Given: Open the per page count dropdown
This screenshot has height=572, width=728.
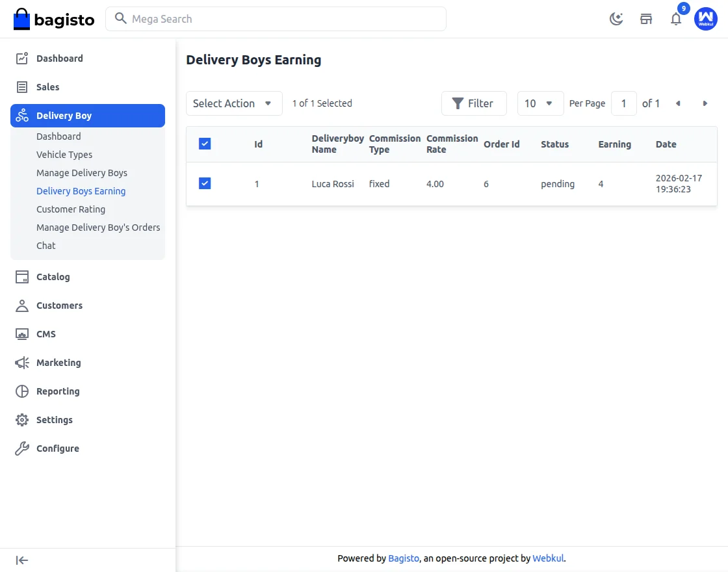Looking at the screenshot, I should click(540, 103).
